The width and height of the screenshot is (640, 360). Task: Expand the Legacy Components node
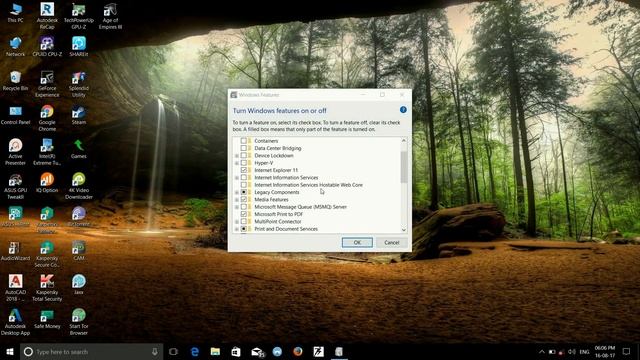click(236, 192)
